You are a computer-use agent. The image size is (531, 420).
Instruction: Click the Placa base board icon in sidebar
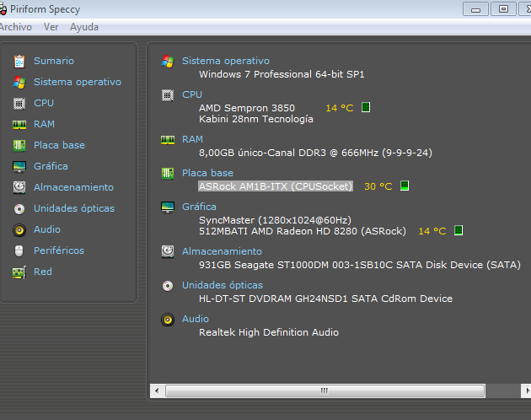click(x=19, y=145)
